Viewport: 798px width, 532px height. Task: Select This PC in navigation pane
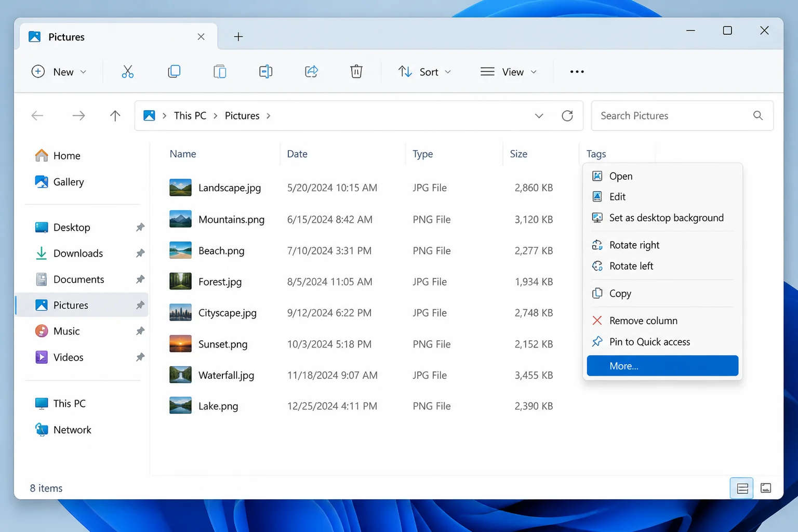click(70, 403)
